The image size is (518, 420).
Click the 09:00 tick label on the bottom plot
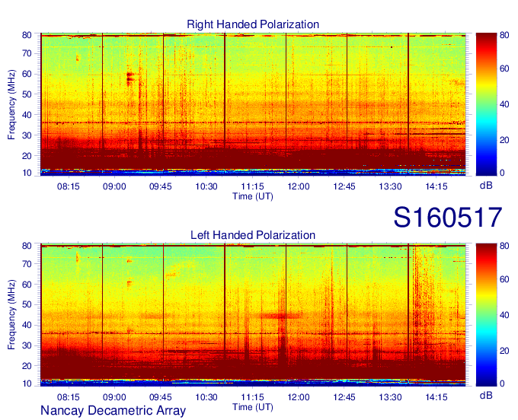pos(114,397)
